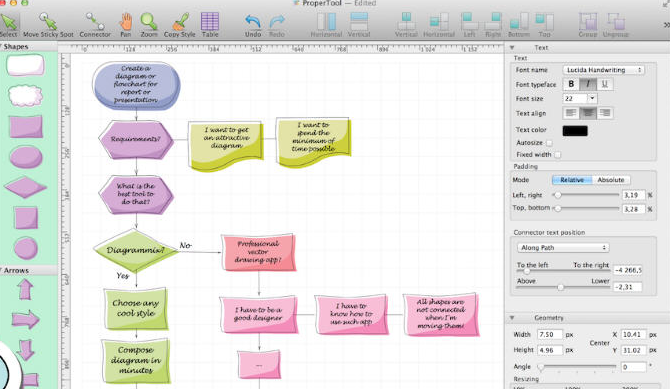Switch padding mode to Relative

(572, 180)
